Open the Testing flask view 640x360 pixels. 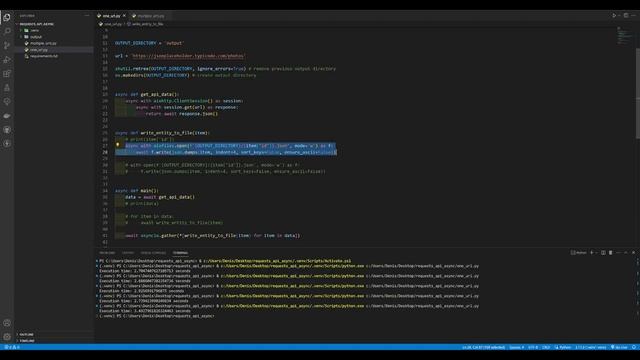click(x=7, y=88)
